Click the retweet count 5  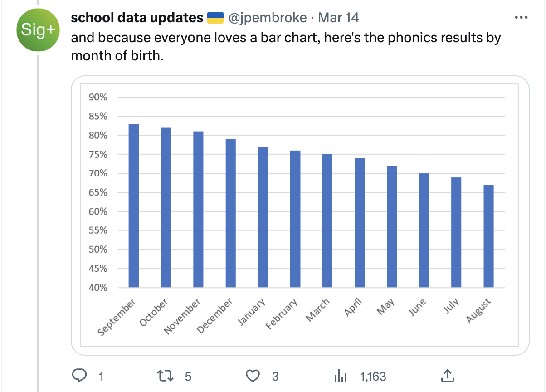[189, 376]
